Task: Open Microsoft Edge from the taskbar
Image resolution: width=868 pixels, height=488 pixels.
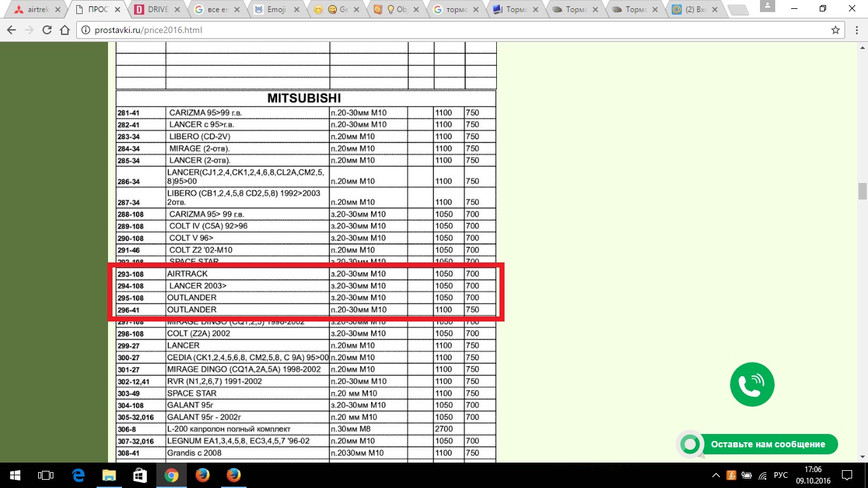Action: pos(79,475)
